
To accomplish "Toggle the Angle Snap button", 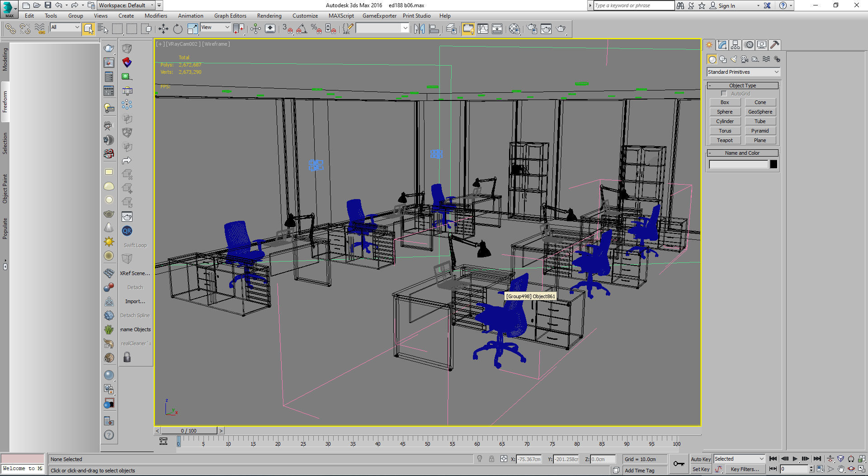I will pyautogui.click(x=302, y=29).
